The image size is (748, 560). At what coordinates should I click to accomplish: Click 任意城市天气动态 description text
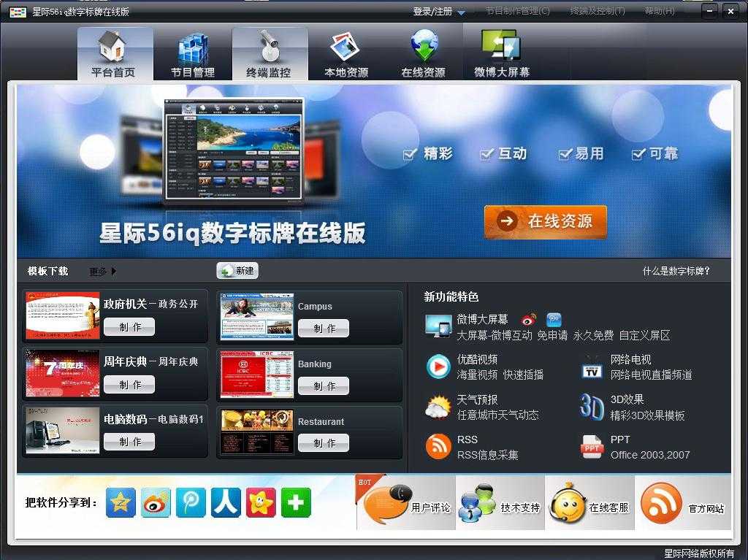click(497, 415)
